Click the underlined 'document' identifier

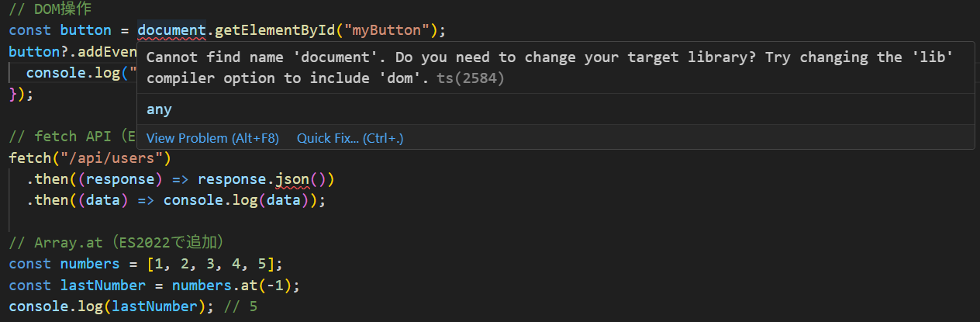(171, 30)
